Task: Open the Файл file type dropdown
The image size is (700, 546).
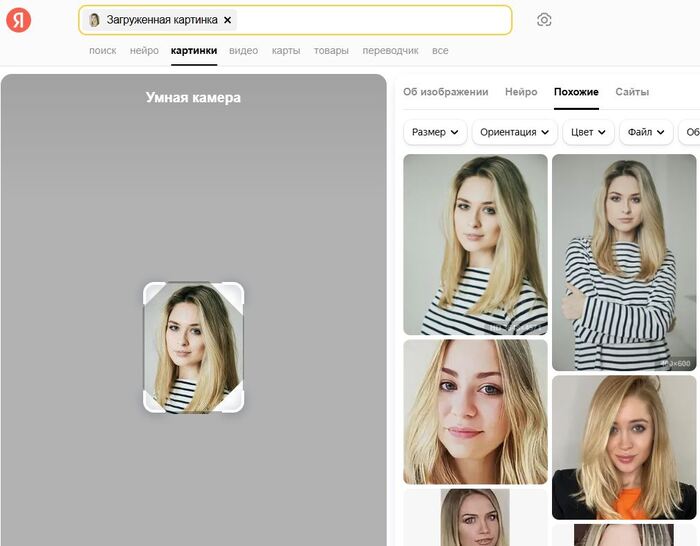Action: pos(646,132)
